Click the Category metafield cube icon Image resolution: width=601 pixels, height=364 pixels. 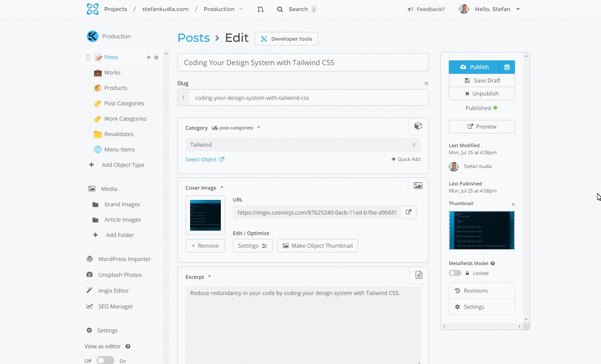click(418, 126)
